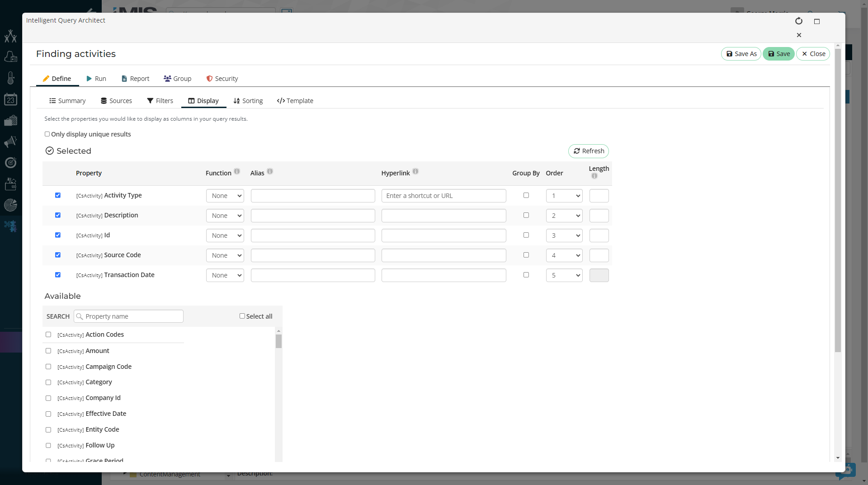Click the Refresh button
This screenshot has height=485, width=868.
click(x=589, y=151)
